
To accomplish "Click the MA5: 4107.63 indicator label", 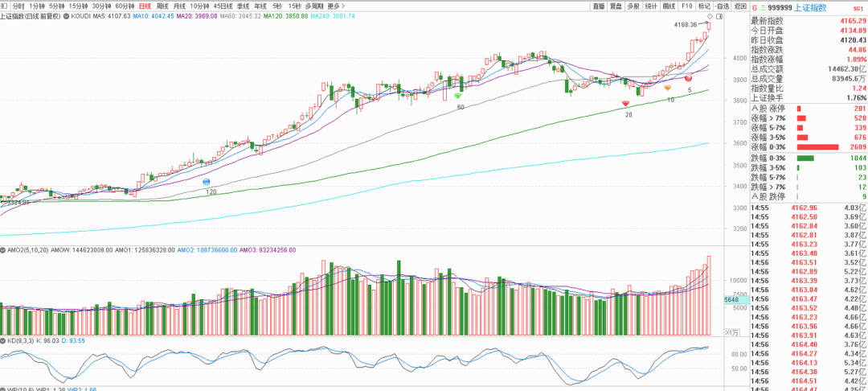I will point(112,17).
